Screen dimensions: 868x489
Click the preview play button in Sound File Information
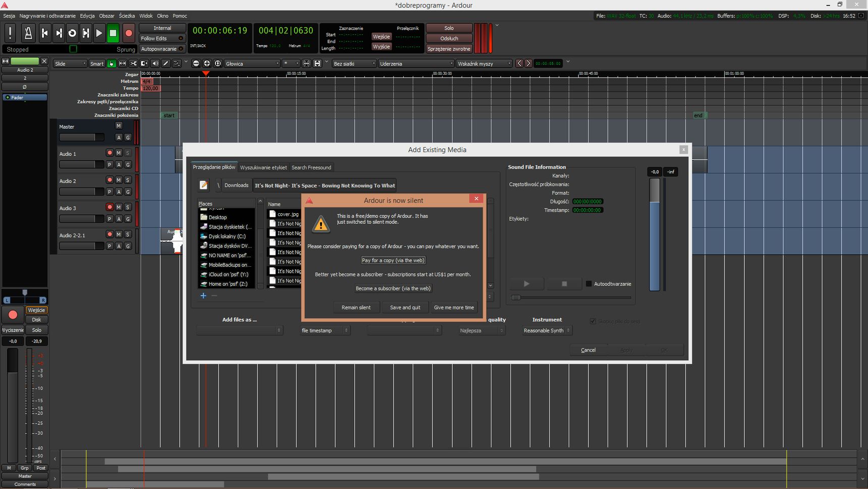click(526, 284)
